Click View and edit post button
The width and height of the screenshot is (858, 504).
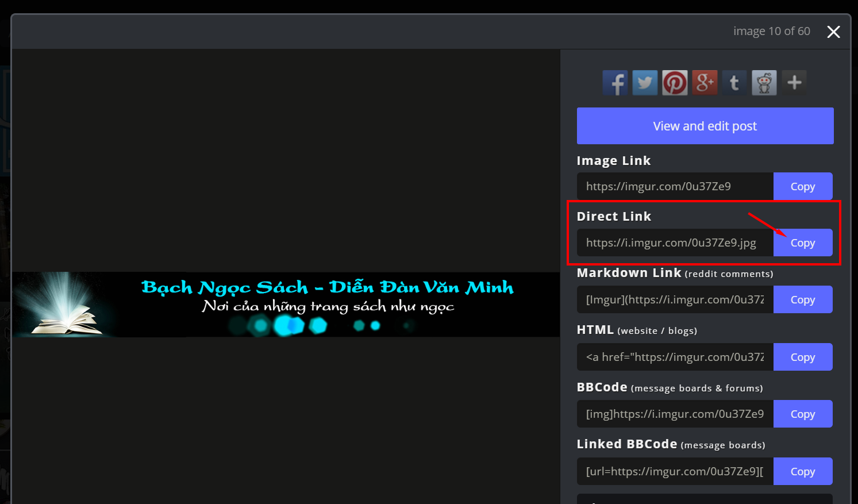tap(705, 126)
